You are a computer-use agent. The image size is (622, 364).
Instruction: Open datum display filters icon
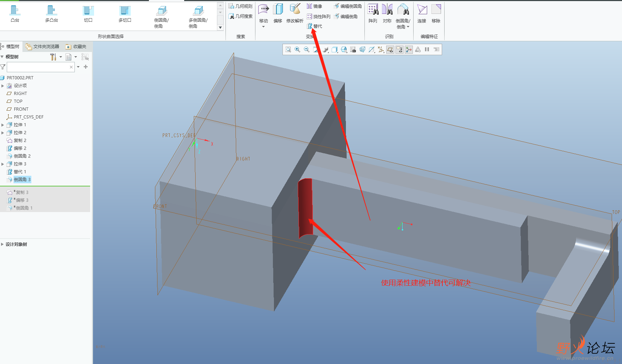[381, 49]
